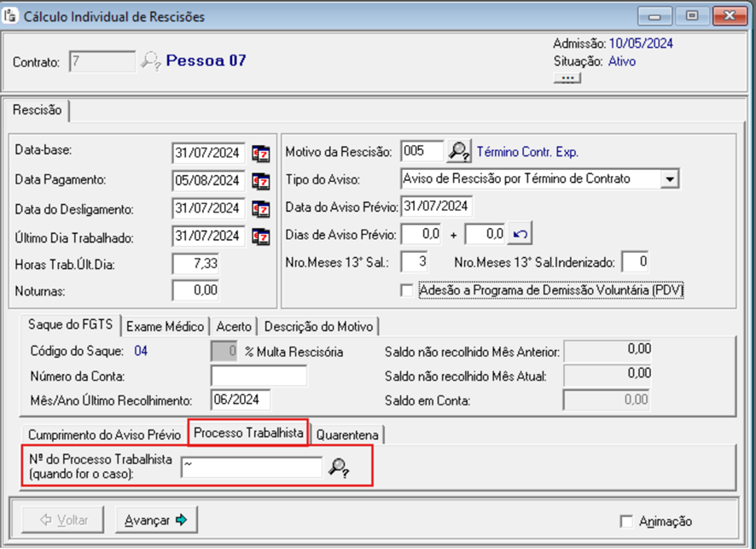
Task: Click the Nº do Processo Trabalhista input field
Action: point(252,466)
